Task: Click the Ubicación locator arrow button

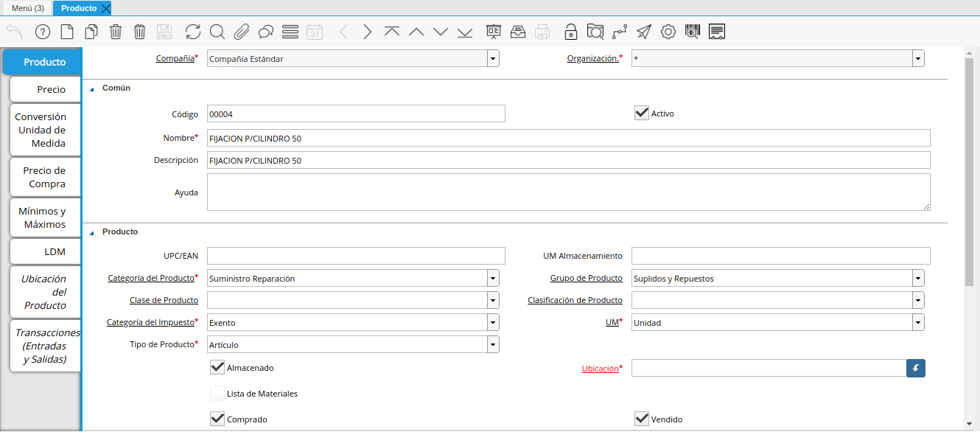Action: point(916,368)
